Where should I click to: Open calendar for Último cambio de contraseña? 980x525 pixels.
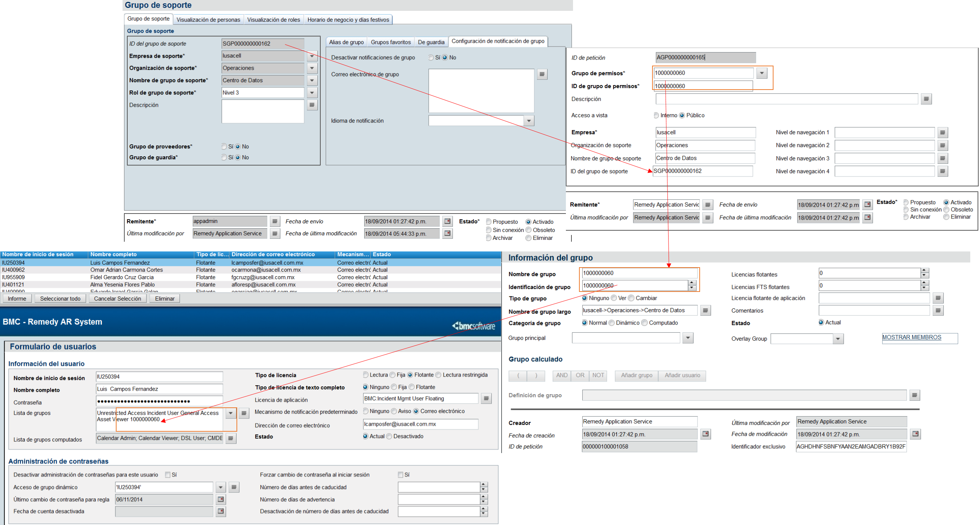click(x=221, y=499)
